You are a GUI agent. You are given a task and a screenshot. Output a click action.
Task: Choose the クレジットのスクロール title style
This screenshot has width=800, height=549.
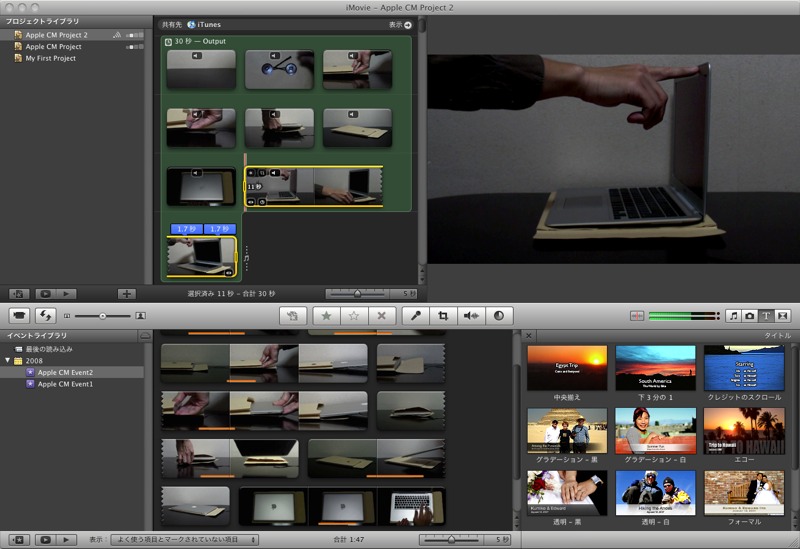pos(744,368)
